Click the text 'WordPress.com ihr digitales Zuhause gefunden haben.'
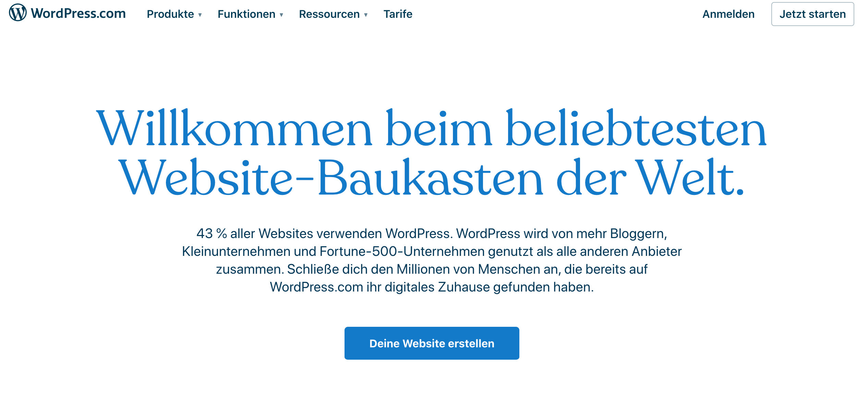Image resolution: width=868 pixels, height=409 pixels. click(x=432, y=287)
